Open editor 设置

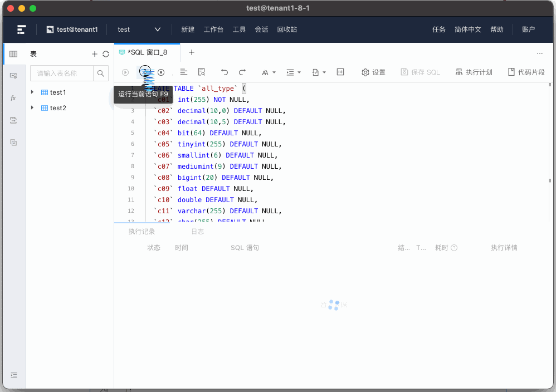pos(373,72)
